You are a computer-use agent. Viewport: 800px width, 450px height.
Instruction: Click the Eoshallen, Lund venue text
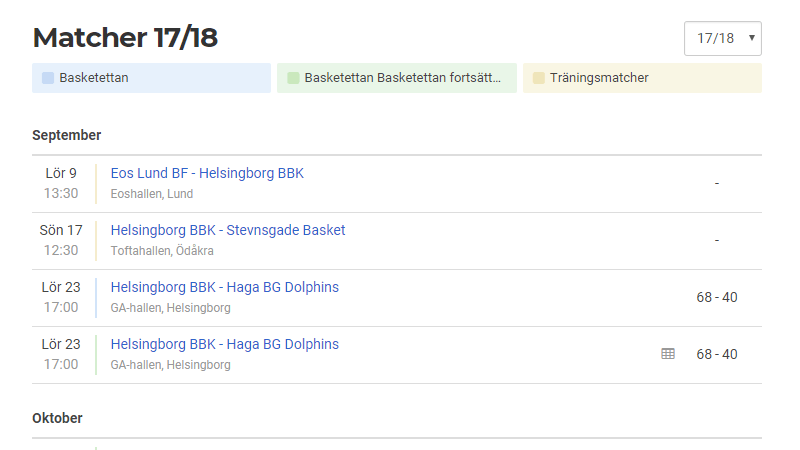point(152,194)
